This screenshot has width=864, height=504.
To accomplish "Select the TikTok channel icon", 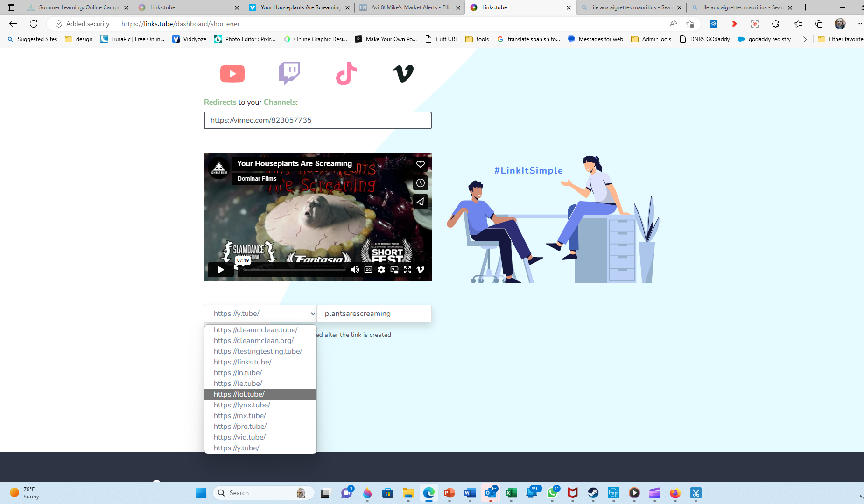I will tap(346, 74).
